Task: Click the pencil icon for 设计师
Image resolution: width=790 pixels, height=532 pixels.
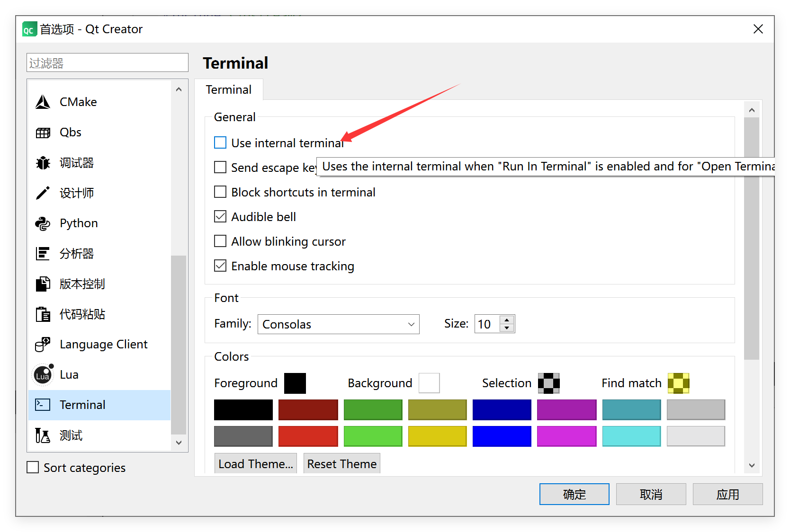Action: 43,193
